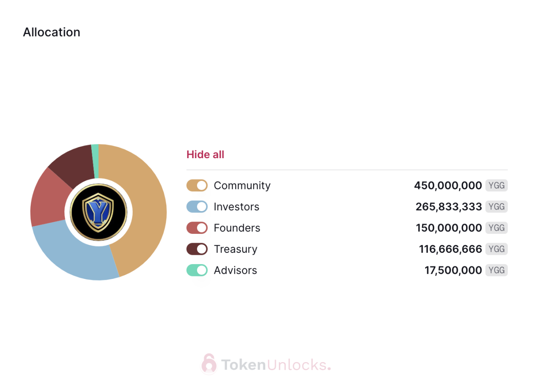
Task: Toggle off the Investors allocation switch
Action: click(197, 207)
